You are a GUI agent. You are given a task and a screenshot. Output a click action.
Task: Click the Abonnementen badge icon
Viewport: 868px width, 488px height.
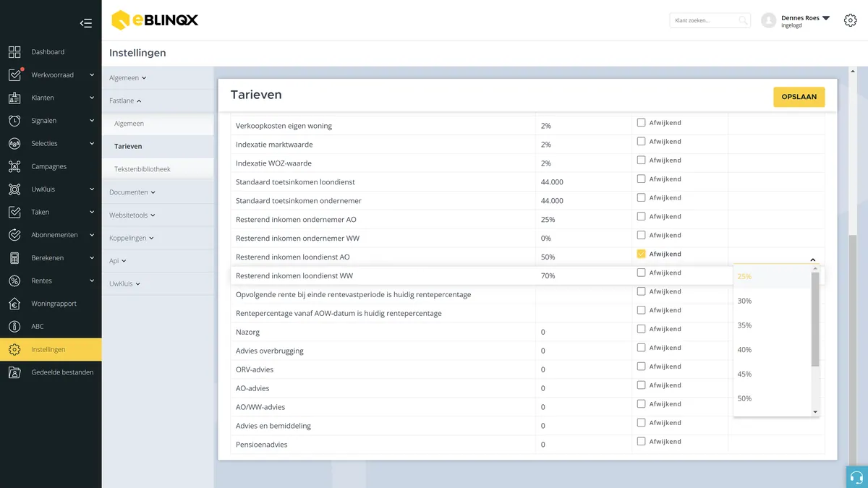click(14, 235)
